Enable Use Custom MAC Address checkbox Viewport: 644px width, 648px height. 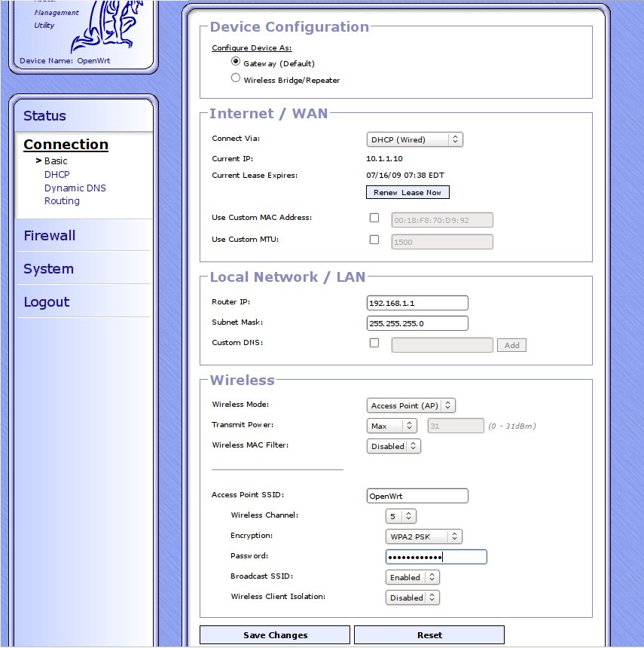(x=374, y=218)
